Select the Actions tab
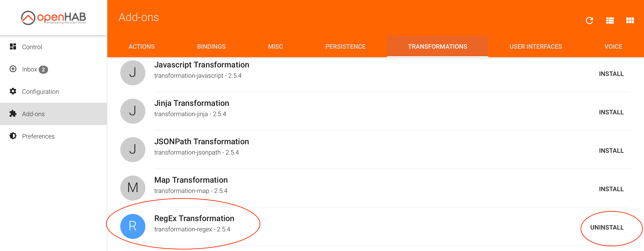The width and height of the screenshot is (644, 251). point(142,47)
